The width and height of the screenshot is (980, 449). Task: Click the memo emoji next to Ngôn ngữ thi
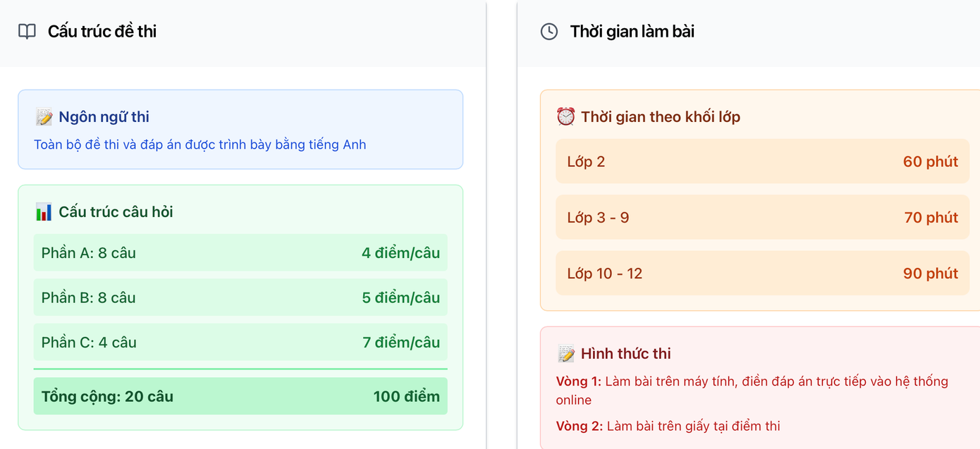point(44,117)
